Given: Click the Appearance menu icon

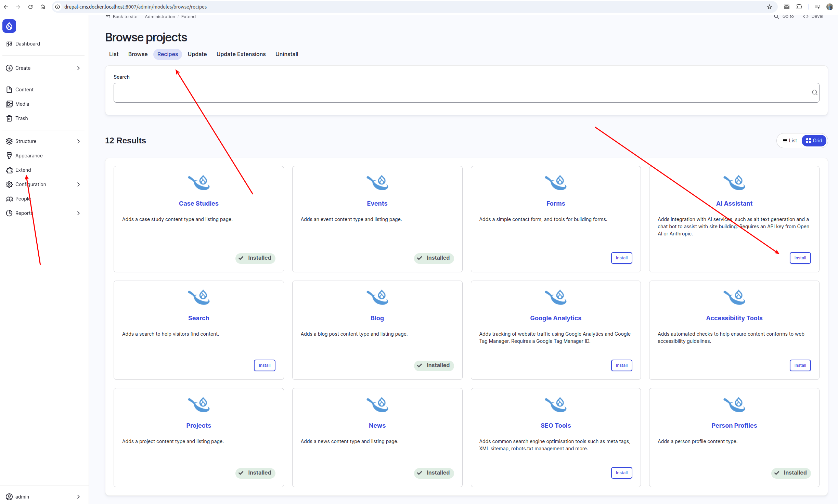Looking at the screenshot, I should pos(9,156).
